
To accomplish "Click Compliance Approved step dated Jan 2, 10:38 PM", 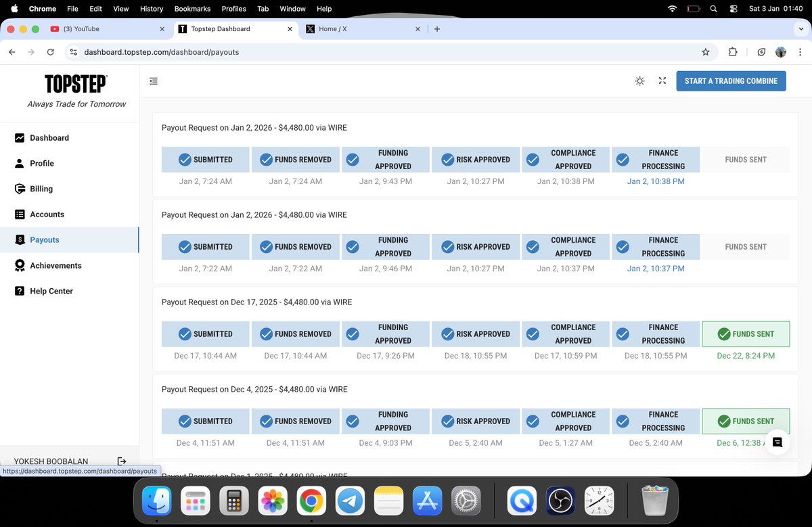I will (566, 160).
